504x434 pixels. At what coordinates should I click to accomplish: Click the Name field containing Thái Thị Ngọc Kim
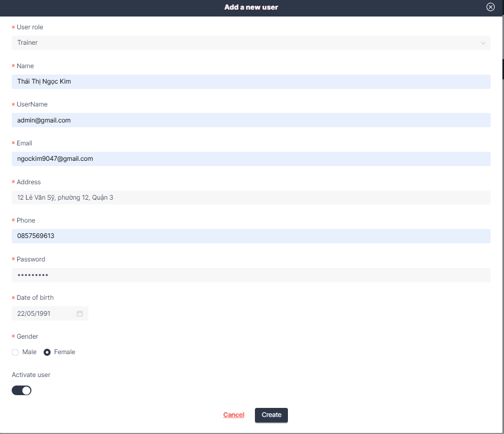pos(251,81)
